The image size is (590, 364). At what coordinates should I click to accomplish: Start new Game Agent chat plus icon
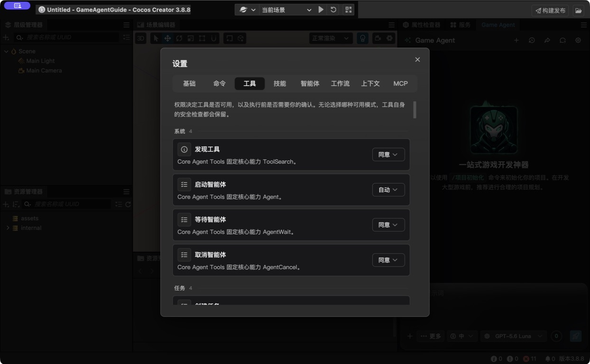coord(516,40)
